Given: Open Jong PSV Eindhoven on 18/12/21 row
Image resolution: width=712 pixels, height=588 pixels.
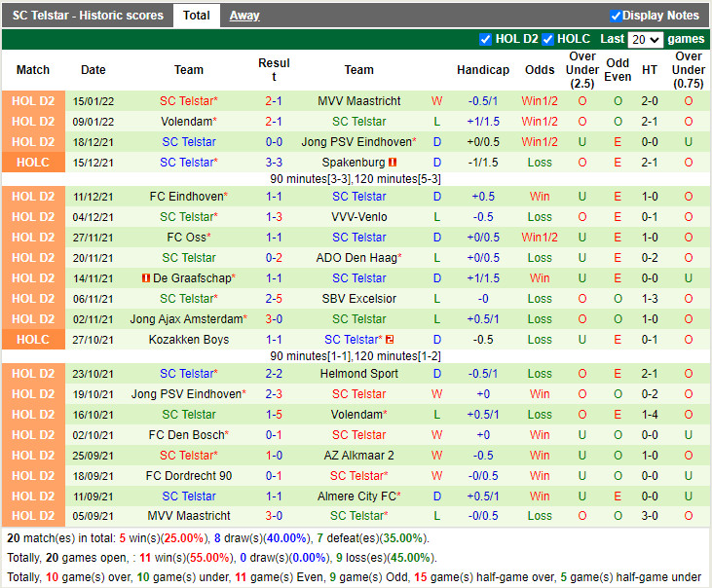Looking at the screenshot, I should [358, 142].
